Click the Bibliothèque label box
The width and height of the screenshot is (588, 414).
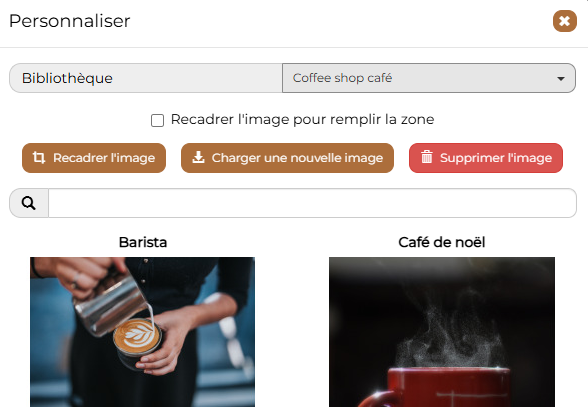[x=146, y=78]
